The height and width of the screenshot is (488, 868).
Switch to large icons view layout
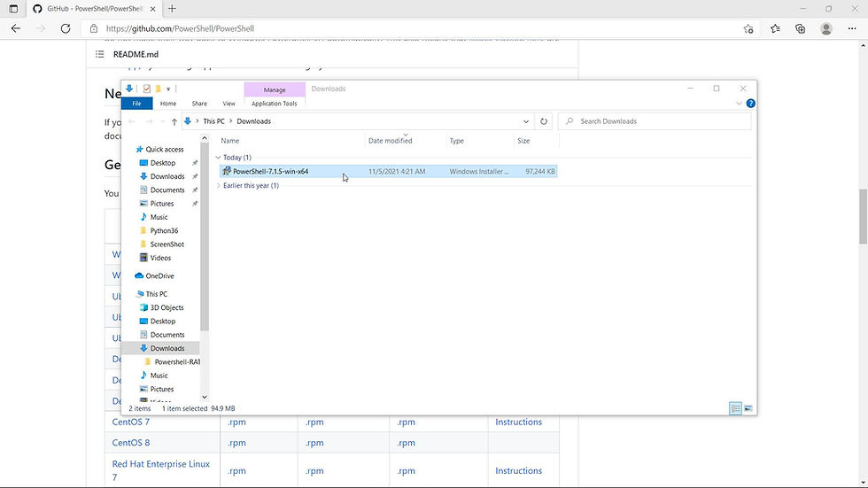point(748,408)
